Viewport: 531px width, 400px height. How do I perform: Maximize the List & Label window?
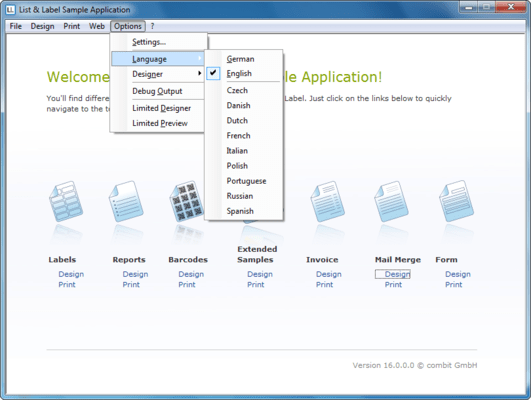click(486, 7)
